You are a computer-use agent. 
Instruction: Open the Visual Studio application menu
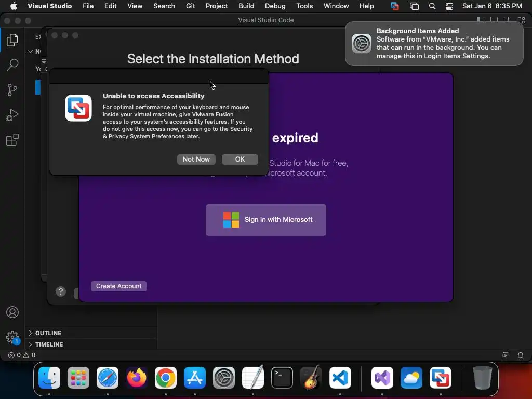pyautogui.click(x=49, y=6)
